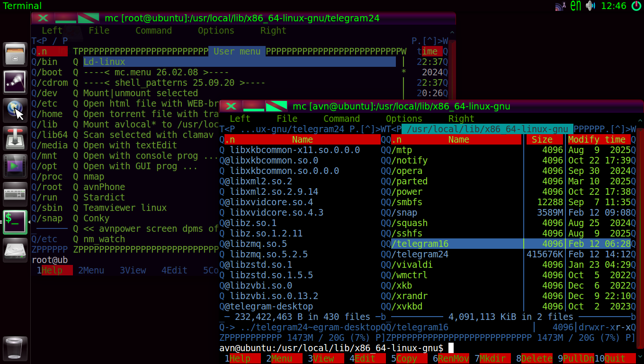644x364 pixels.
Task: Select Conky in the User menu
Action: point(96,218)
